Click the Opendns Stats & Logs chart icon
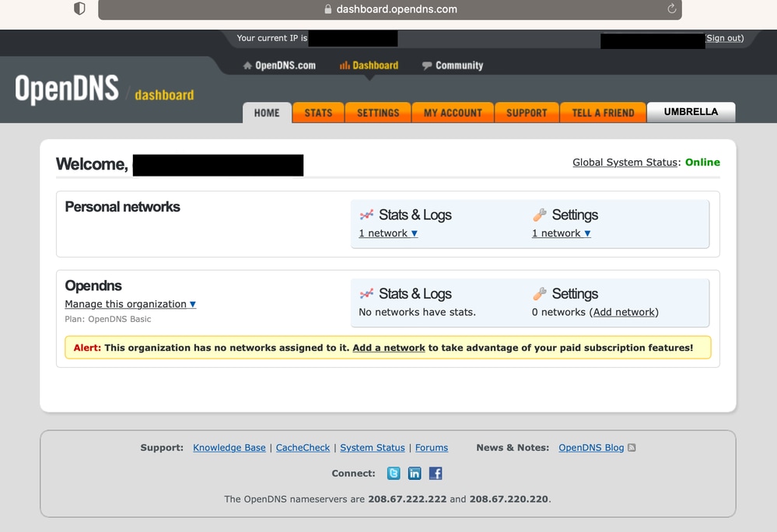 (x=366, y=294)
